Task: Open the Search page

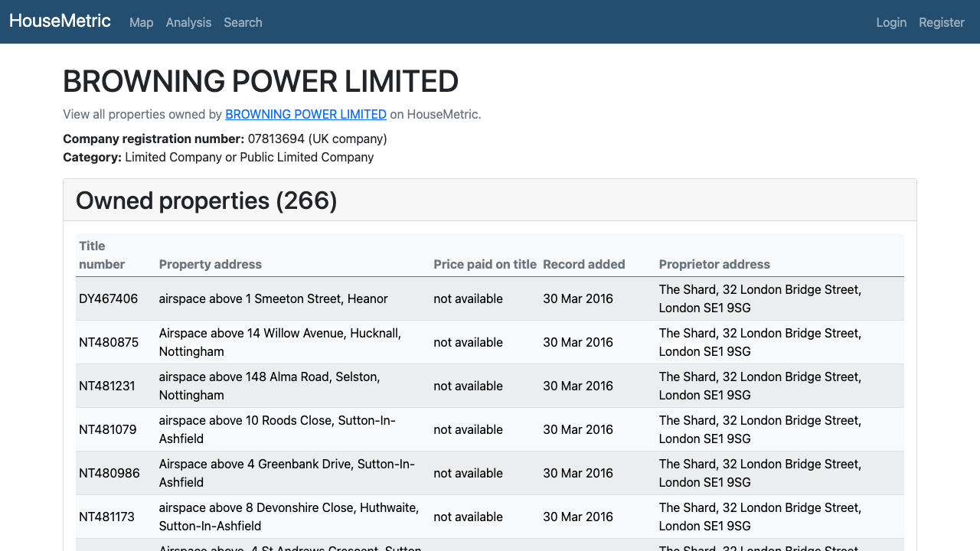Action: (243, 22)
